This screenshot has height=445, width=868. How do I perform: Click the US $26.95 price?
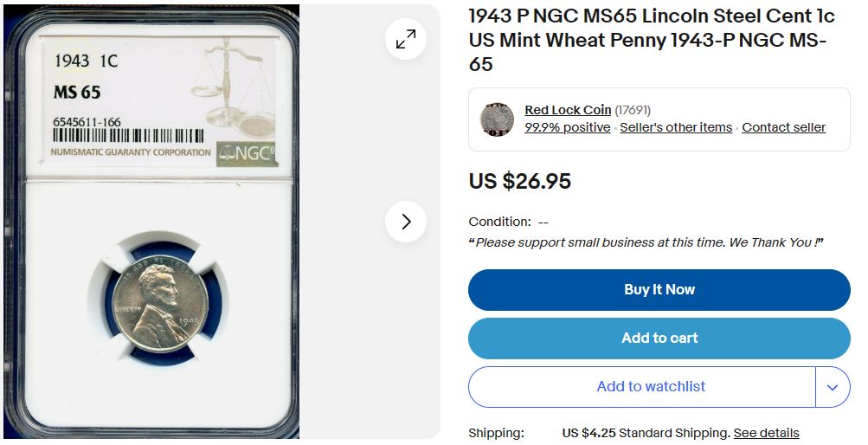519,181
